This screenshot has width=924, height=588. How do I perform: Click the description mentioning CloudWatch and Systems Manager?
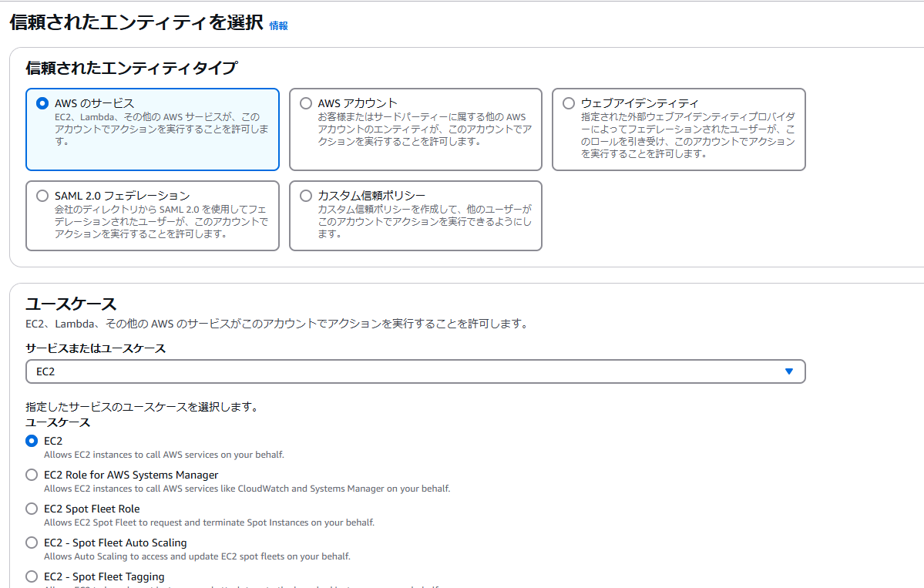(x=247, y=489)
